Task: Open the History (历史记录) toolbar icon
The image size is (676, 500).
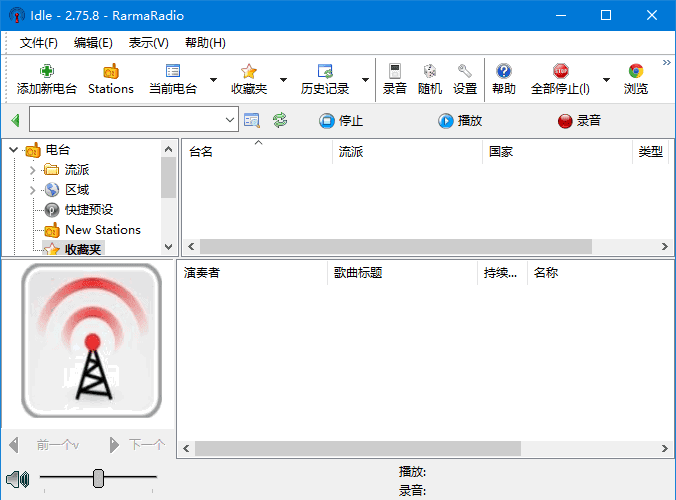Action: click(325, 71)
